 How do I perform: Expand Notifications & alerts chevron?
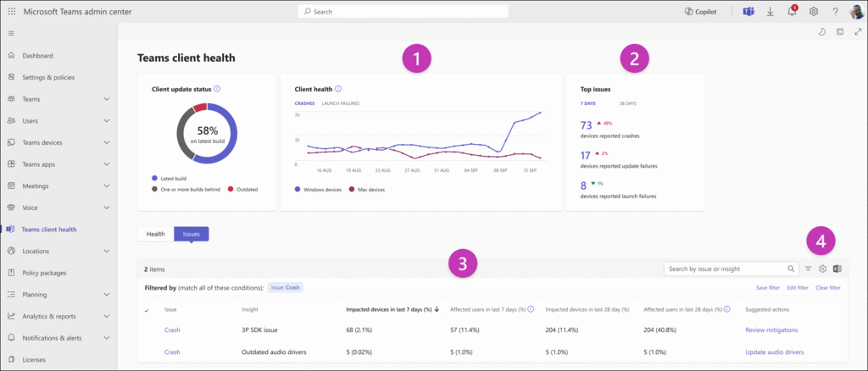click(x=107, y=338)
